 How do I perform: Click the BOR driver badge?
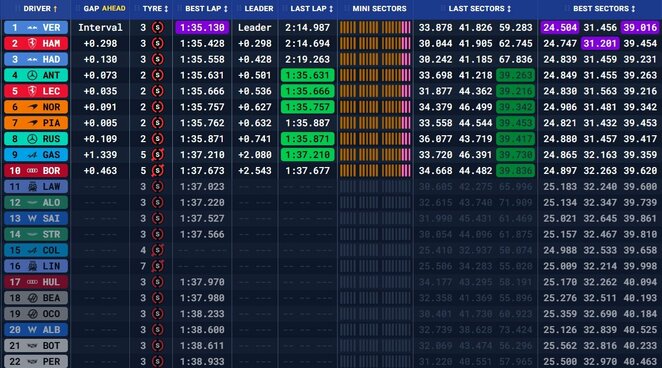[x=36, y=170]
